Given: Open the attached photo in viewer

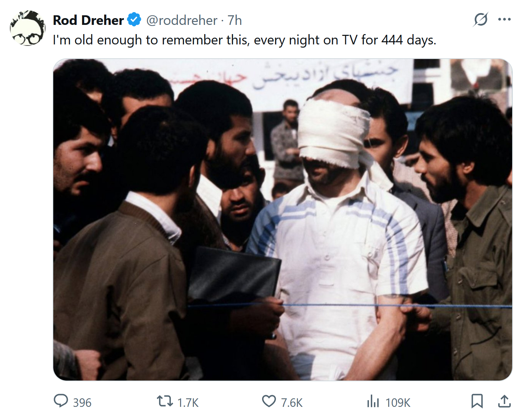Looking at the screenshot, I should click(283, 220).
